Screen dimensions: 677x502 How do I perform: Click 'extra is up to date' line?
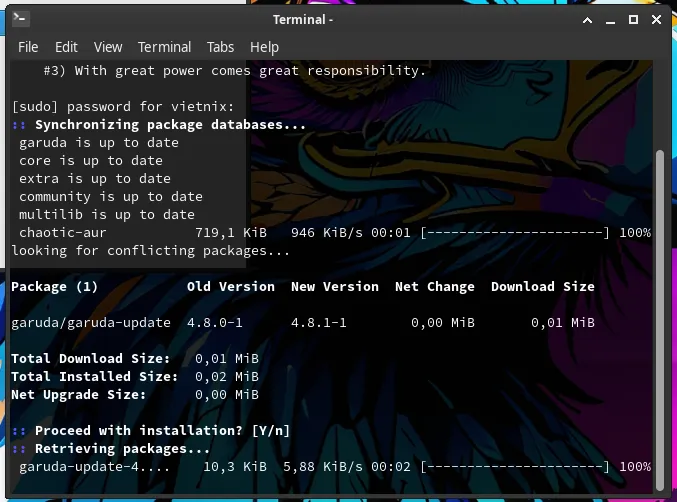point(95,179)
